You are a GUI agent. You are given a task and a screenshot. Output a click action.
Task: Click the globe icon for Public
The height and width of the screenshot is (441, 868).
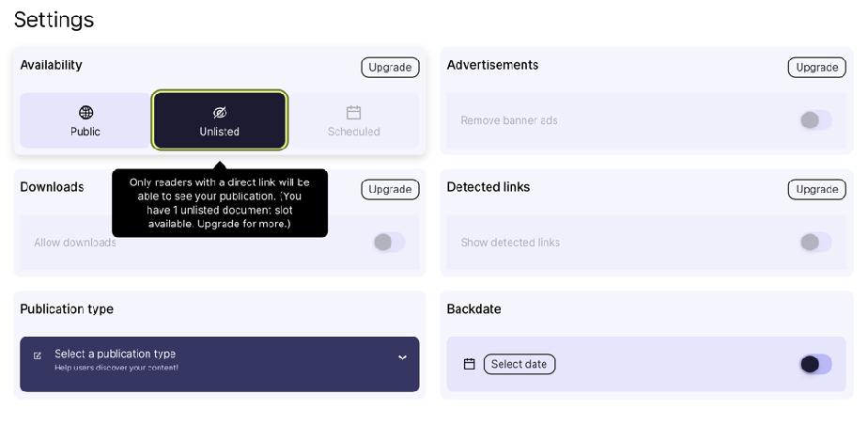(x=85, y=113)
